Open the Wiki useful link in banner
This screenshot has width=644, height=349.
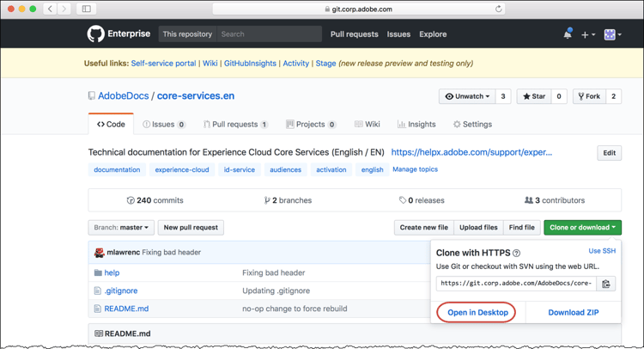point(210,64)
